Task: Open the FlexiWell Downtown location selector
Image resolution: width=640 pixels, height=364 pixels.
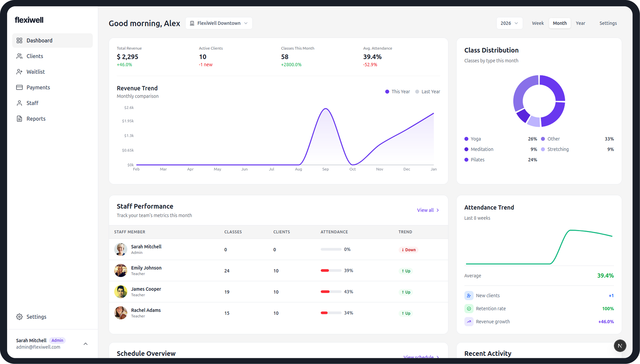Action: 219,23
